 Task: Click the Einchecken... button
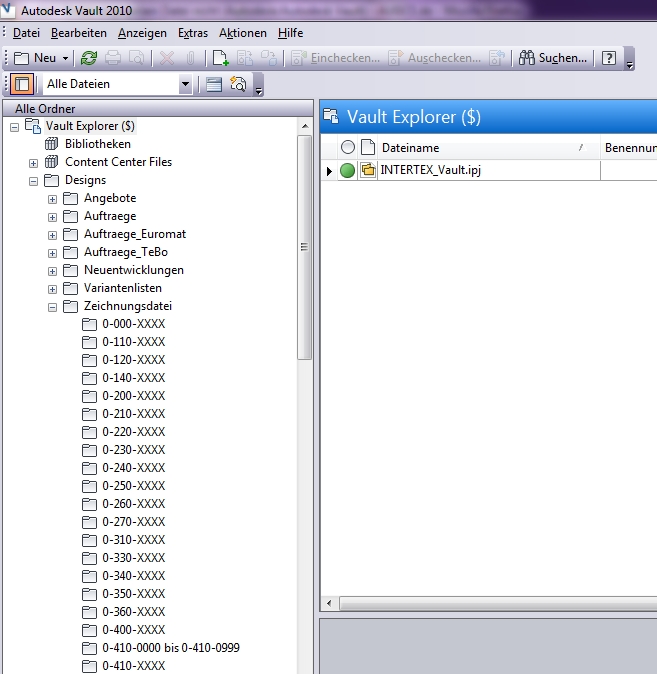tap(335, 58)
